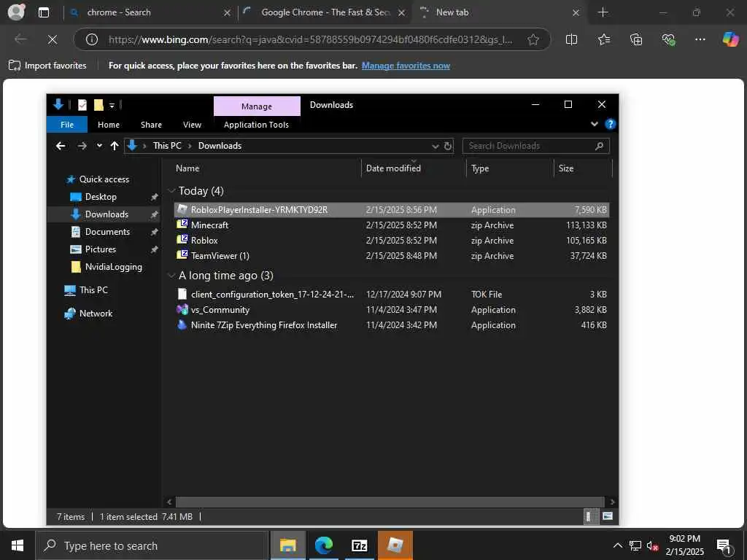The image size is (747, 560).
Task: Select Quick access in navigation pane
Action: click(104, 179)
